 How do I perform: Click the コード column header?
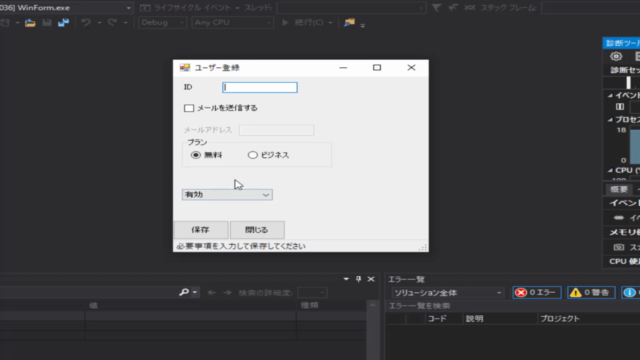click(437, 319)
